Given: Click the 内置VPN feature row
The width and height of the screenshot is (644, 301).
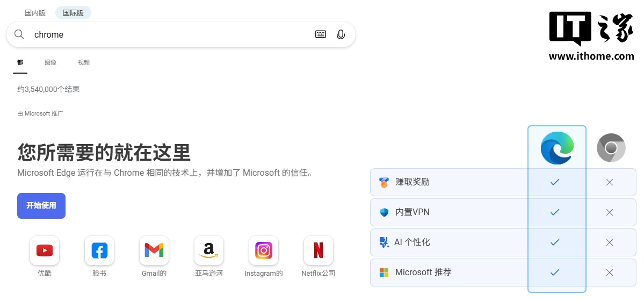Looking at the screenshot, I should coord(448,212).
